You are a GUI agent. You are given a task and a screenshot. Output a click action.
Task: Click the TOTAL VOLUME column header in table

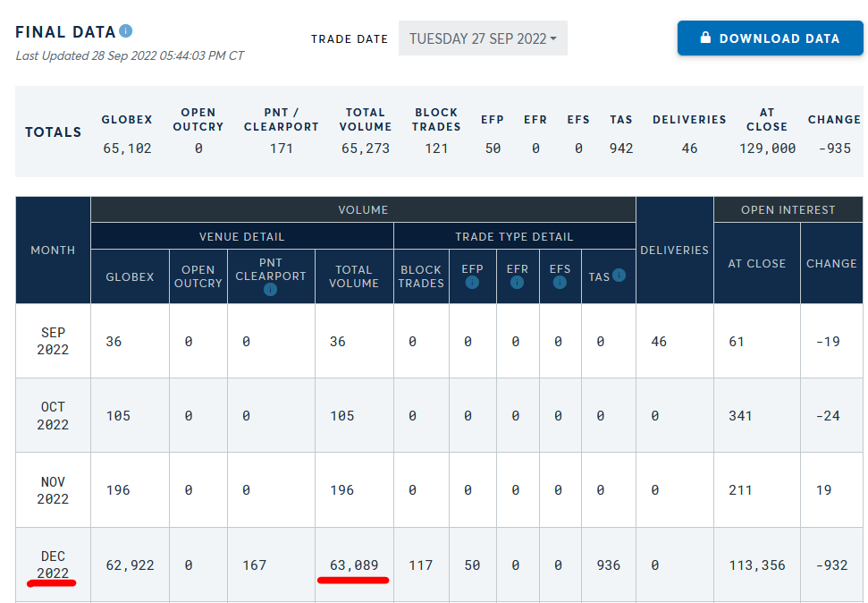354,276
